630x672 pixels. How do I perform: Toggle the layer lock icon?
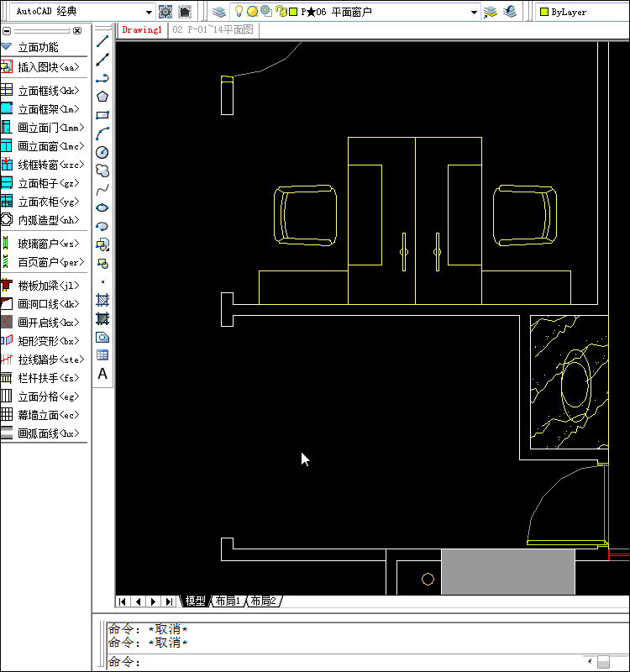[x=281, y=12]
